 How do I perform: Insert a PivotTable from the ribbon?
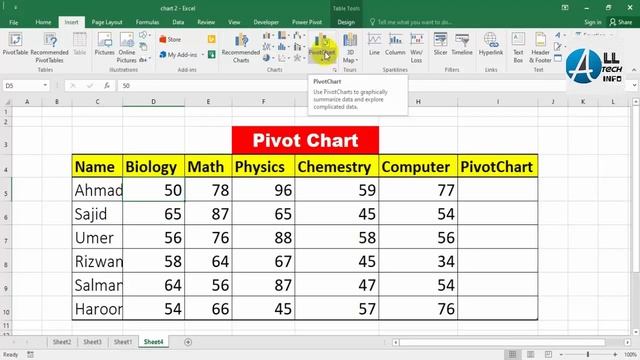click(x=15, y=44)
